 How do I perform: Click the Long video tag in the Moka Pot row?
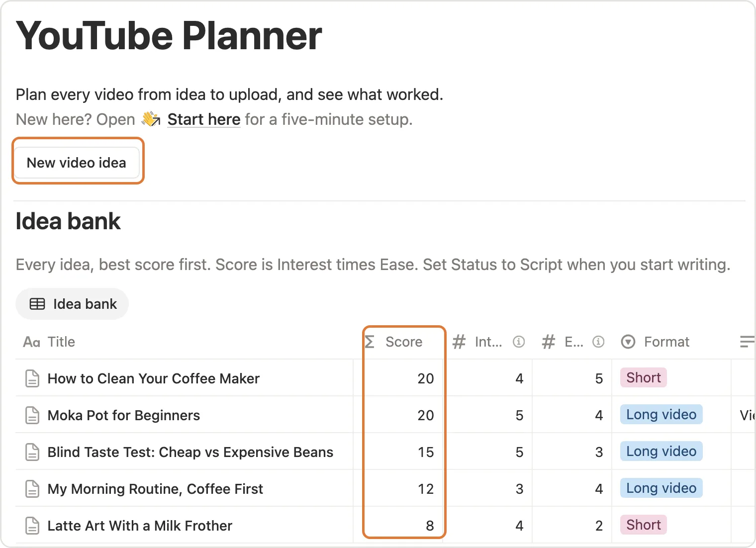[x=661, y=414]
